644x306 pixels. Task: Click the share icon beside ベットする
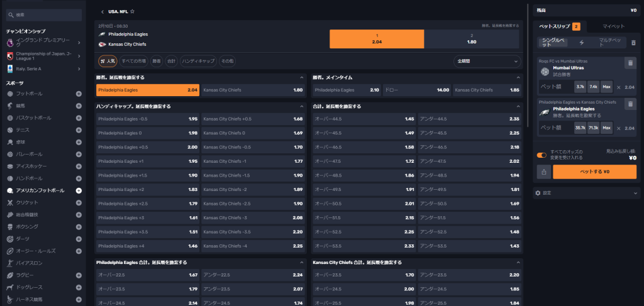pos(544,172)
